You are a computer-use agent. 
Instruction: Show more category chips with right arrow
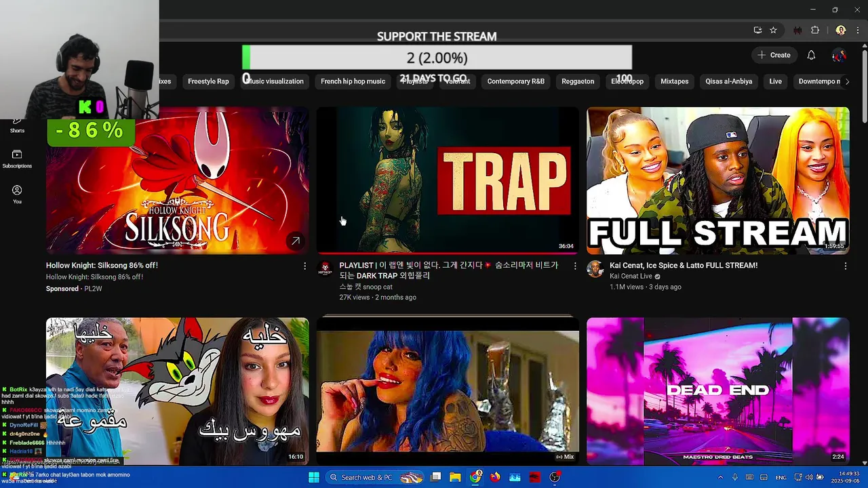tap(846, 81)
